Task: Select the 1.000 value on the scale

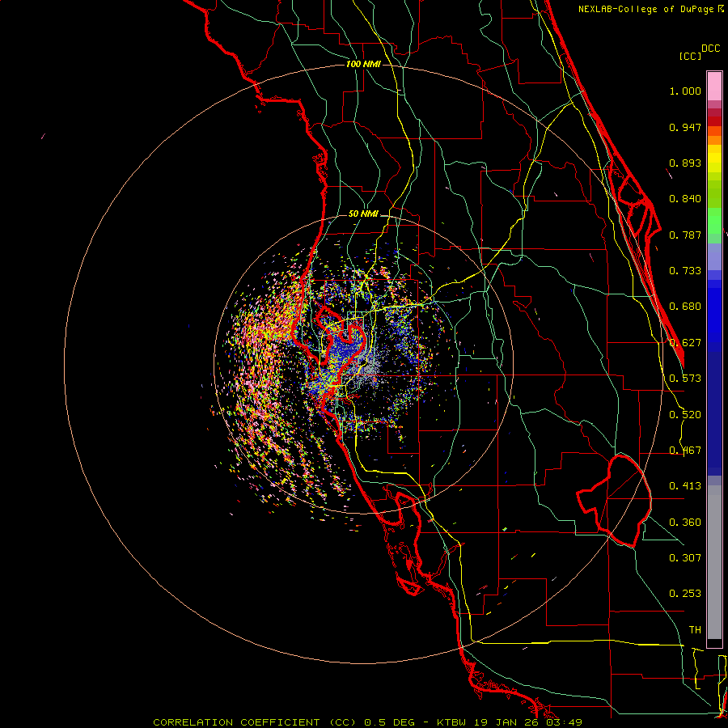Action: point(685,91)
